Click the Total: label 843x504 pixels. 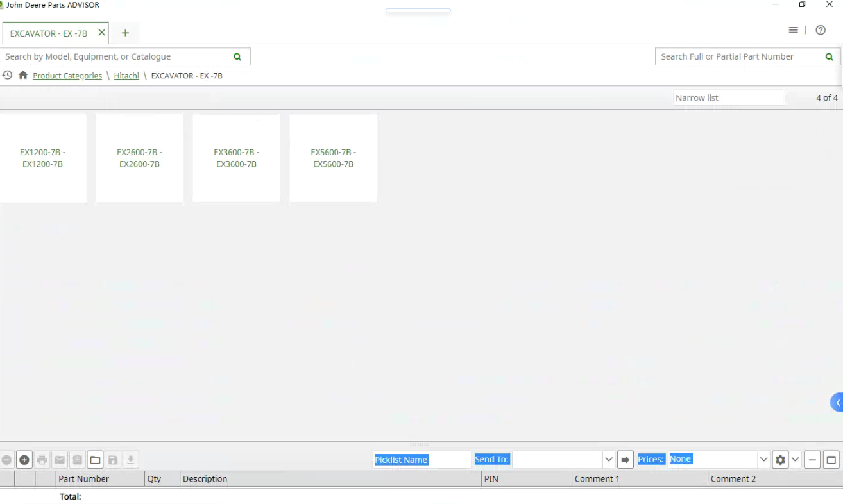point(71,496)
